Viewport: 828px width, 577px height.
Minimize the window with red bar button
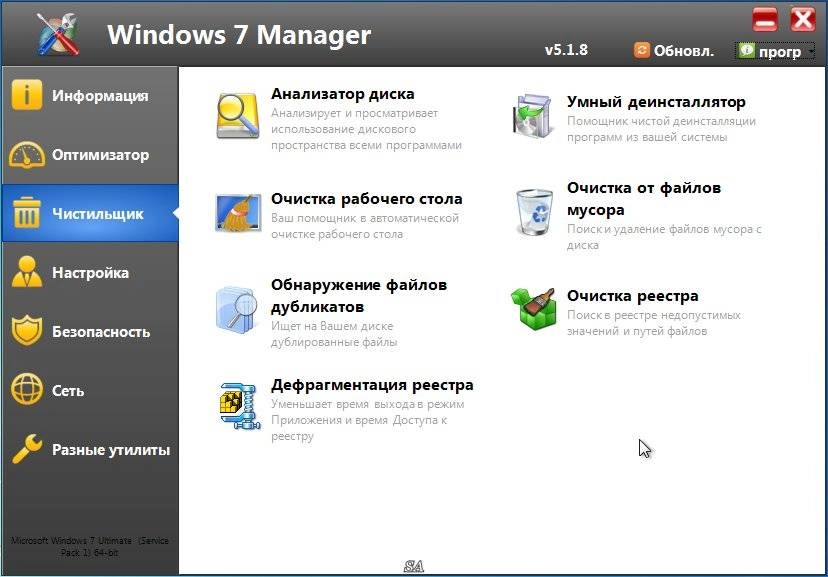point(764,20)
